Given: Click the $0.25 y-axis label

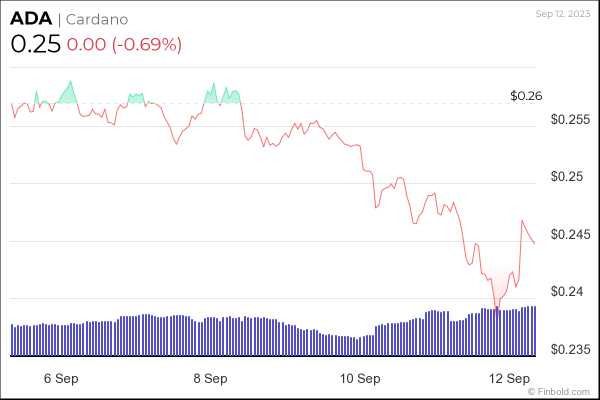Looking at the screenshot, I should pyautogui.click(x=567, y=177).
